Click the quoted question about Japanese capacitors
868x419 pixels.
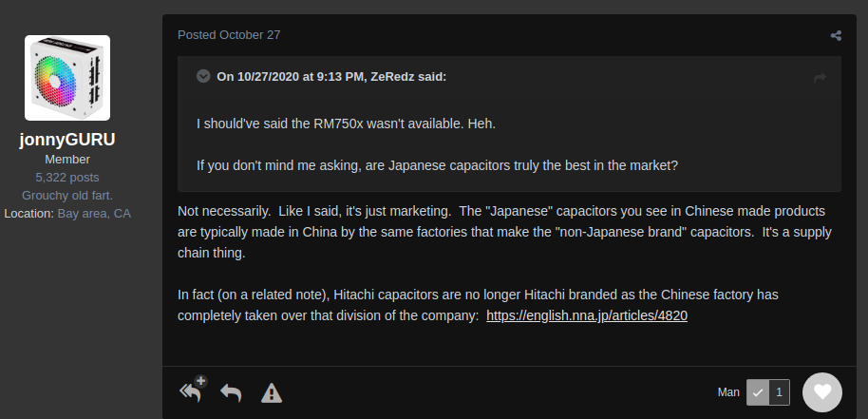437,164
